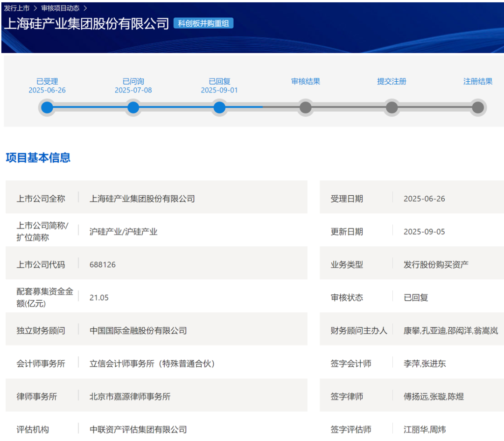The width and height of the screenshot is (504, 441).
Task: Click the stock code 688126 value
Action: click(x=103, y=265)
